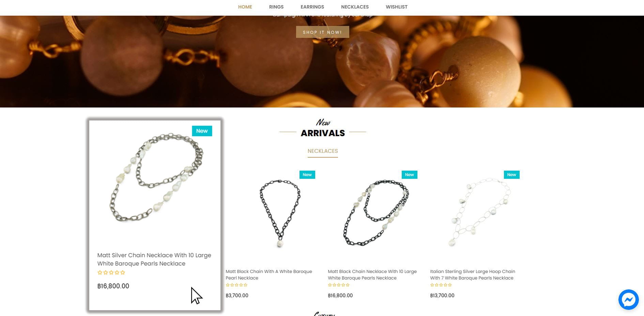Click New badge on black chain 10 pearls necklace
The height and width of the screenshot is (316, 644).
[x=409, y=175]
